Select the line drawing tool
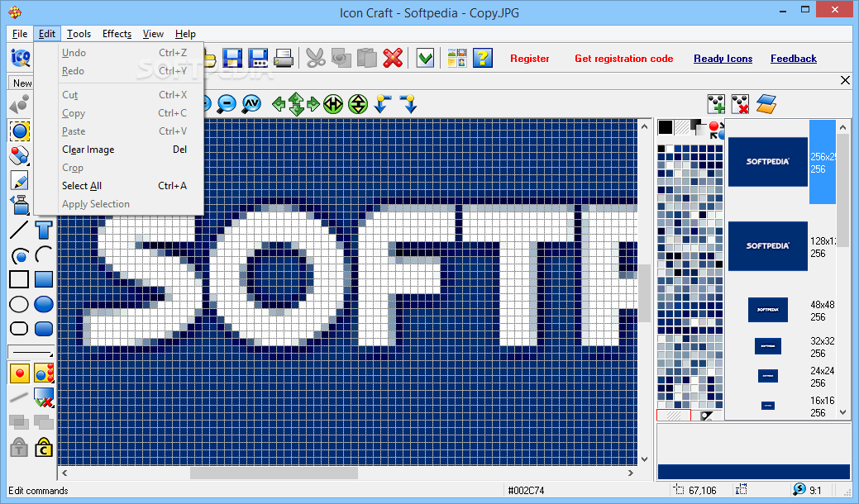This screenshot has width=859, height=504. click(19, 230)
